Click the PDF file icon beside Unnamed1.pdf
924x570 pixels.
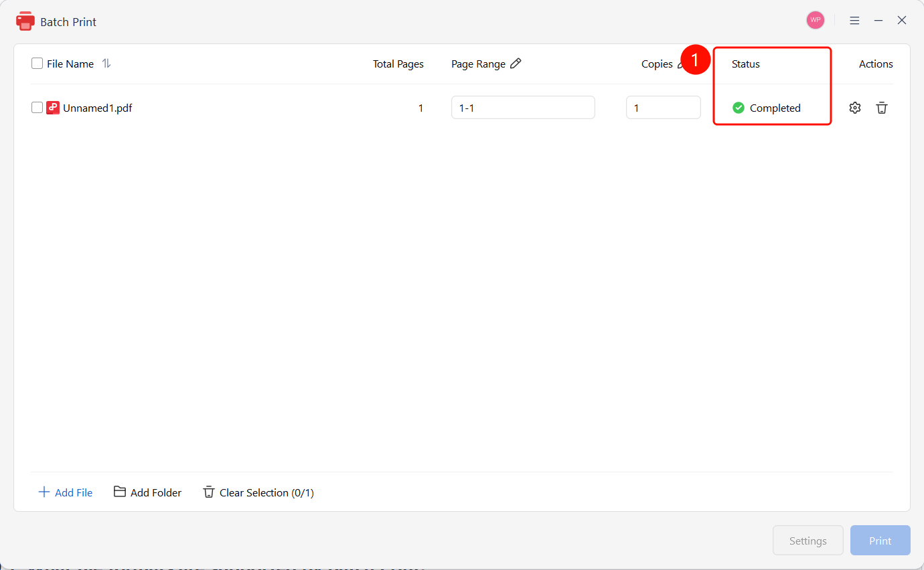coord(53,108)
